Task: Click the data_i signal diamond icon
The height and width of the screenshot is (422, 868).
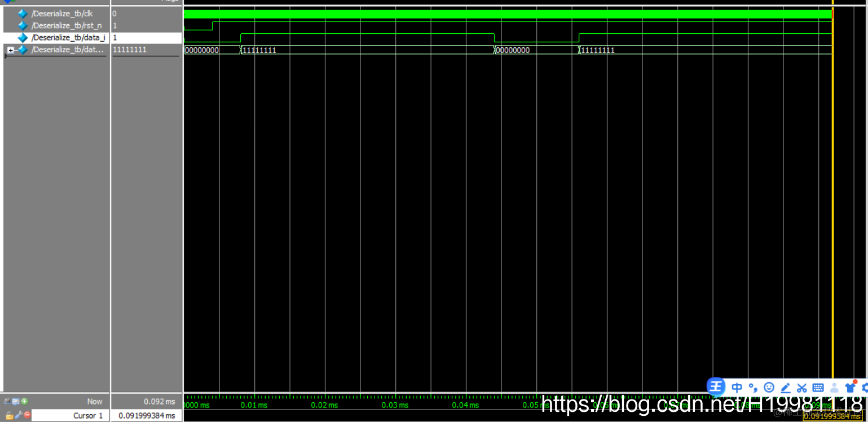Action: [x=23, y=38]
